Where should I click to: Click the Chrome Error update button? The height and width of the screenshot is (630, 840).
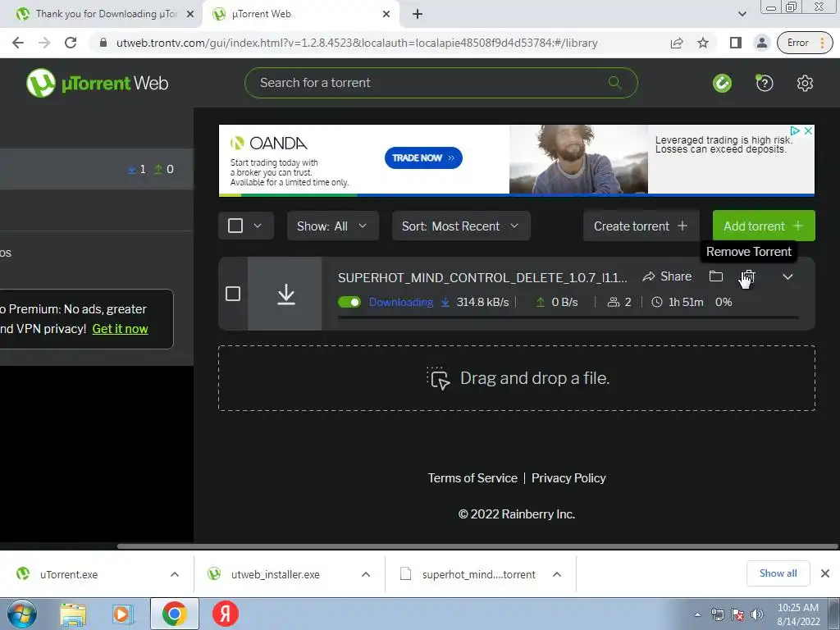[805, 43]
